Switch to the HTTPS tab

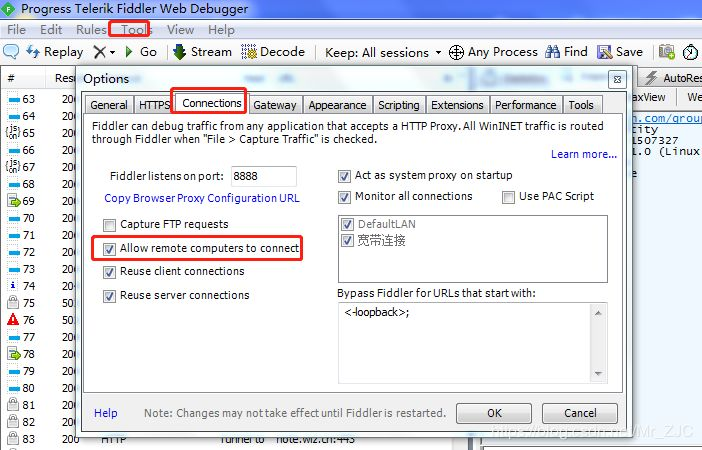click(153, 105)
